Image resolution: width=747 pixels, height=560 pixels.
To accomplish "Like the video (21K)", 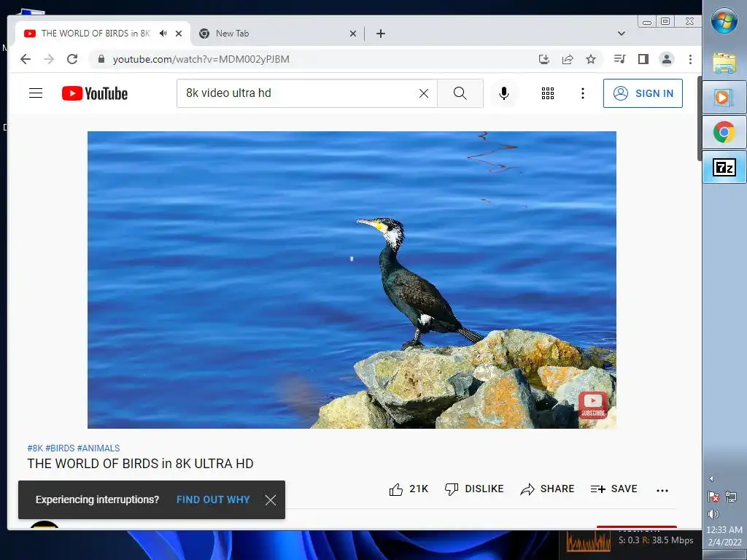I will [409, 489].
